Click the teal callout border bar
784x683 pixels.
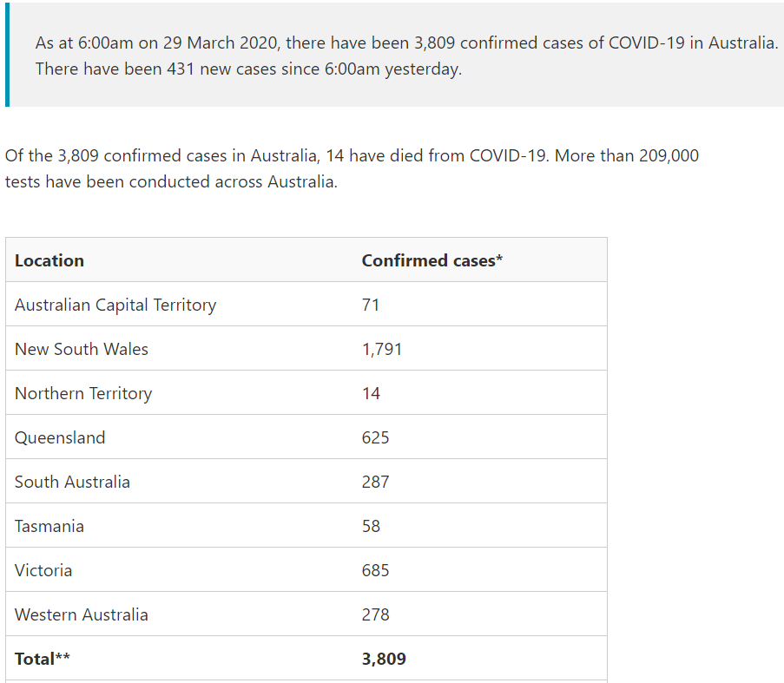[8, 55]
